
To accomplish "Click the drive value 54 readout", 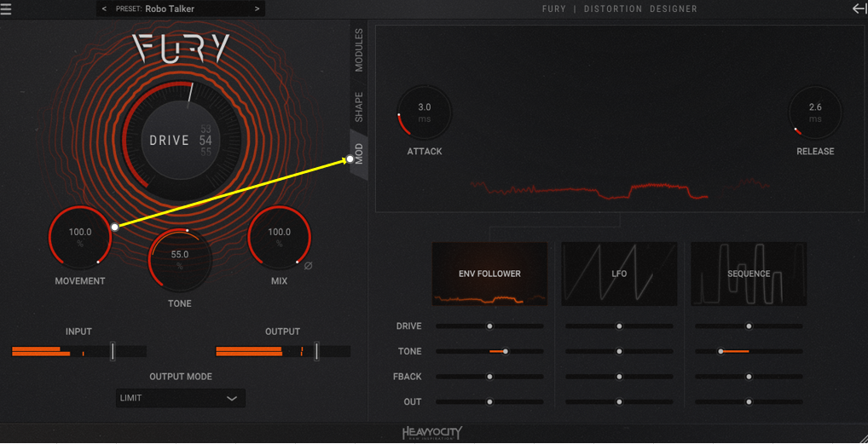I will (205, 141).
